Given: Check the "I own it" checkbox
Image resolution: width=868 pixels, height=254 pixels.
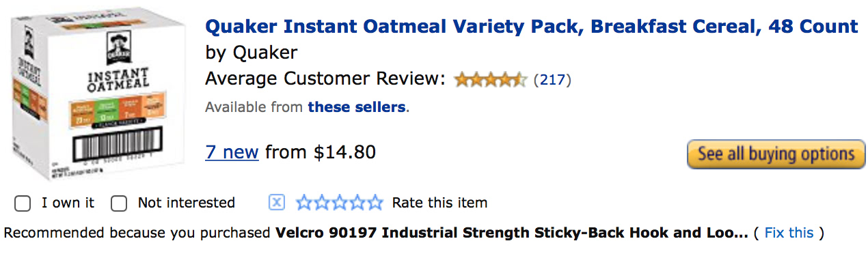Looking at the screenshot, I should [23, 203].
